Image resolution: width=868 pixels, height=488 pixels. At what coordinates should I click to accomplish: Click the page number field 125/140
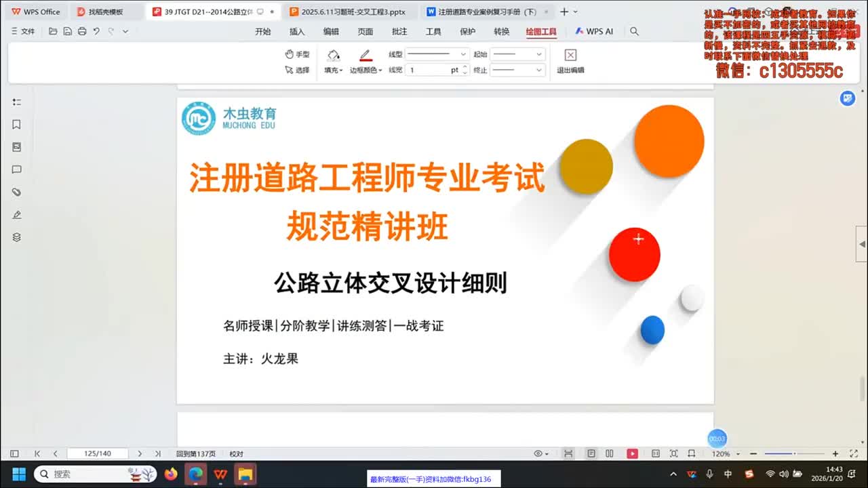pos(98,453)
